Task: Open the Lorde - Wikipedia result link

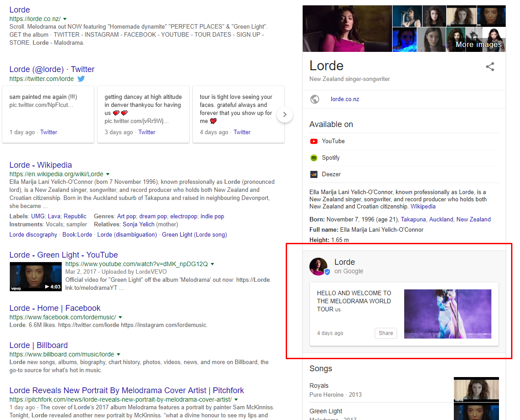Action: (x=40, y=165)
